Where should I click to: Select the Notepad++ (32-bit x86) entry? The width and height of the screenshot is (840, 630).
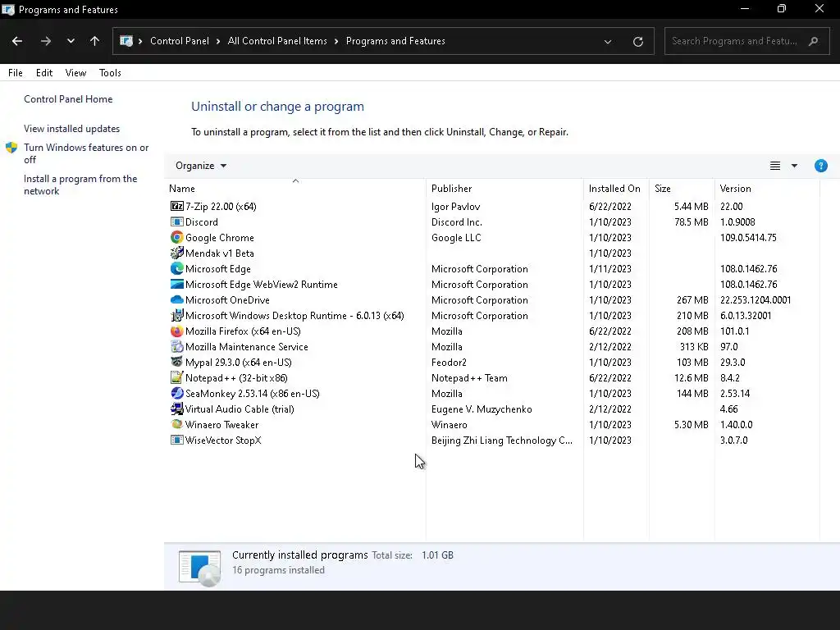coord(236,377)
